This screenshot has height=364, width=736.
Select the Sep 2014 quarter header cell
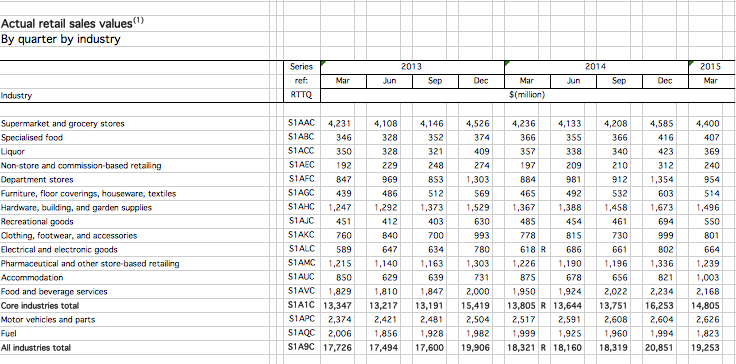click(619, 81)
